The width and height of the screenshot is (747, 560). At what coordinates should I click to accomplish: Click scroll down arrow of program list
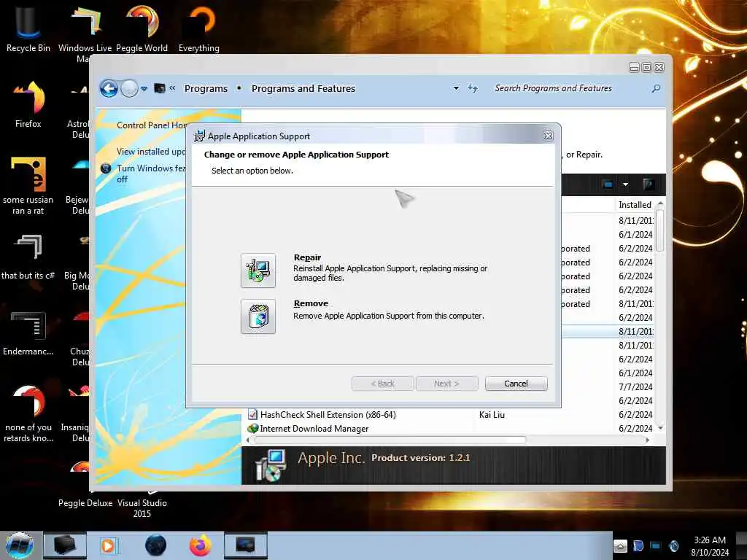(660, 428)
